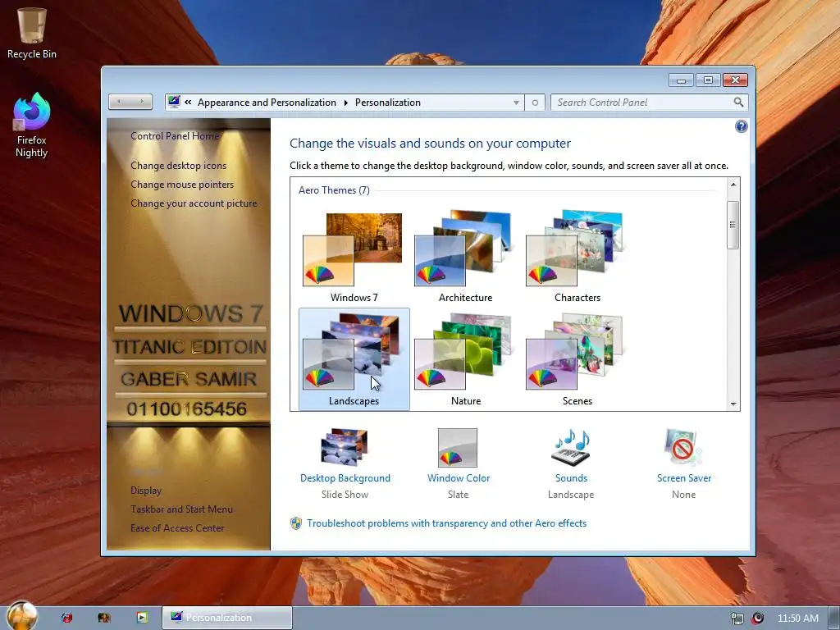The height and width of the screenshot is (630, 840).
Task: Open the Recycle Bin desktop icon
Action: [x=32, y=32]
